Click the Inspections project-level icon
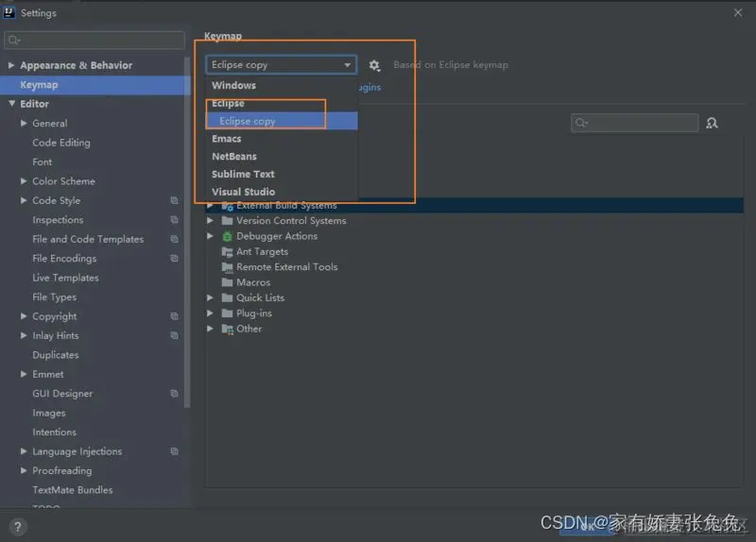Screen dimensions: 756x542 174,220
